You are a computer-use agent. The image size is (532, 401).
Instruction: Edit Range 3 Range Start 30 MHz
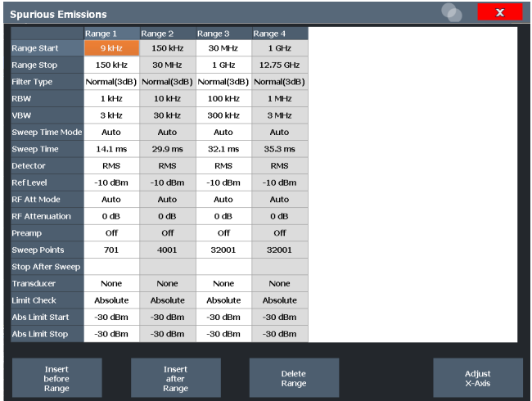(x=223, y=48)
